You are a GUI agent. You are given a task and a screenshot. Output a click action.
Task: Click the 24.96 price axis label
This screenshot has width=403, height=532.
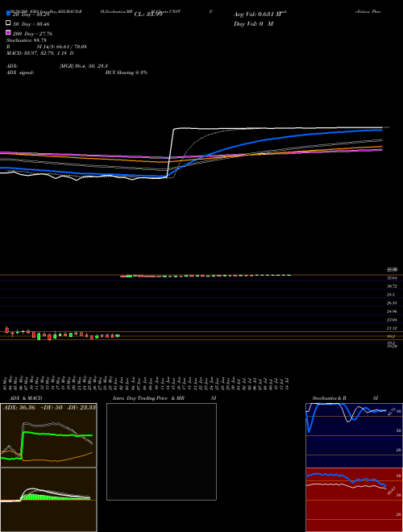pos(392,311)
